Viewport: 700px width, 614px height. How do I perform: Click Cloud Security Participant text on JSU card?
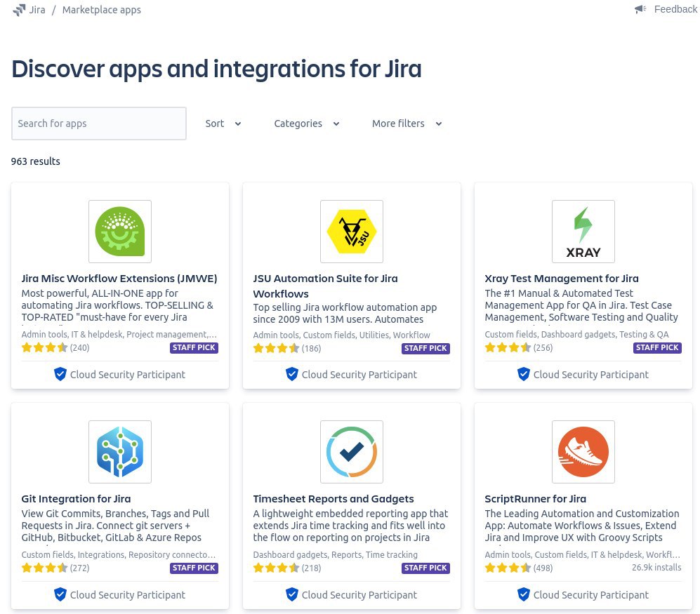(359, 375)
